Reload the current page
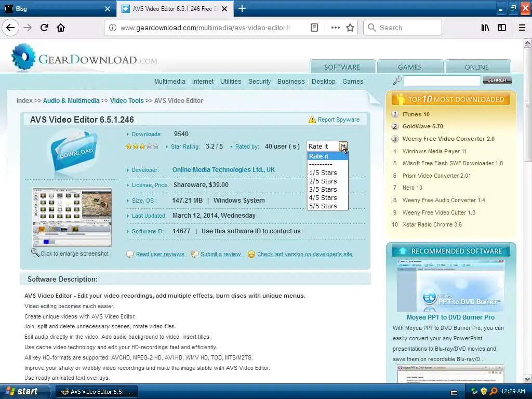The image size is (532, 399). (x=44, y=28)
